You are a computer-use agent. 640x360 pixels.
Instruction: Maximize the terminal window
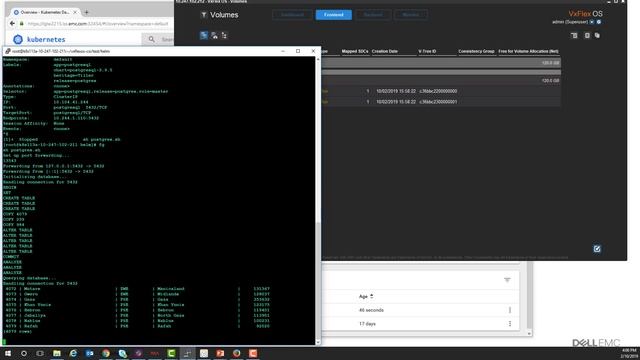298,51
